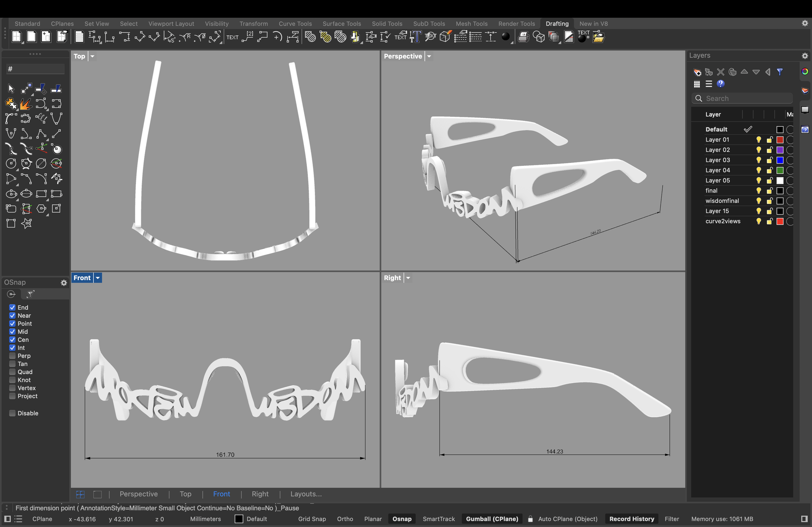812x527 pixels.
Task: Move the layer down with the down triangle
Action: tap(756, 72)
